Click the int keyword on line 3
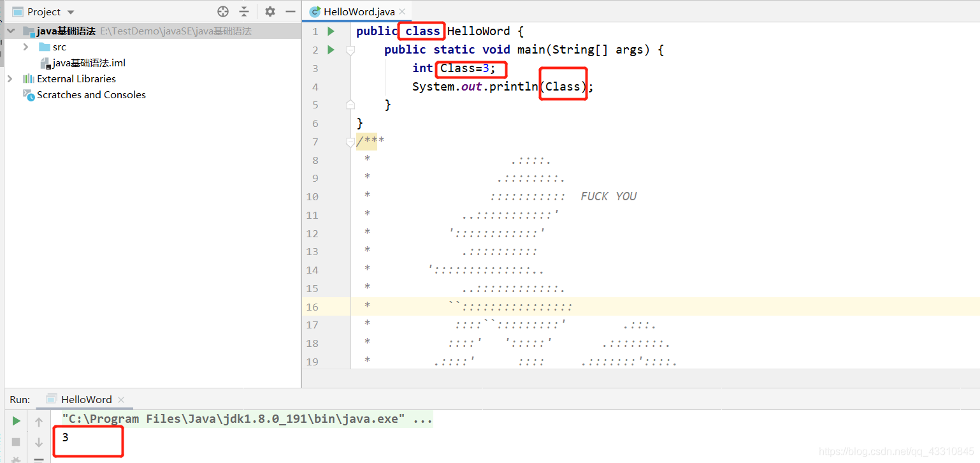Viewport: 980px width, 463px height. (422, 68)
